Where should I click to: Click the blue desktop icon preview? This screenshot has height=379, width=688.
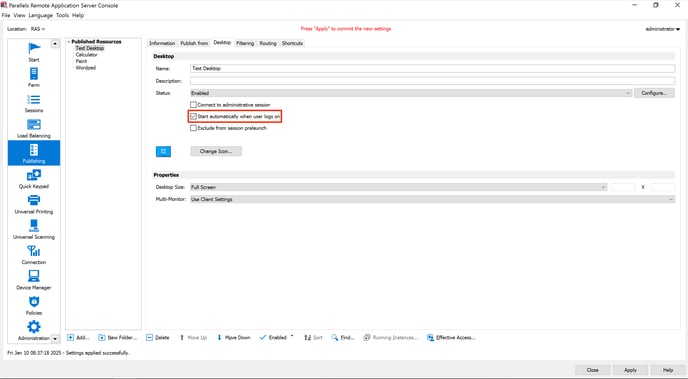(163, 151)
